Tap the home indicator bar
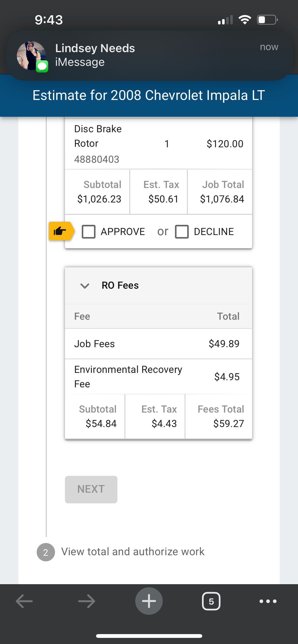Viewport: 298px width, 644px height. click(x=149, y=636)
